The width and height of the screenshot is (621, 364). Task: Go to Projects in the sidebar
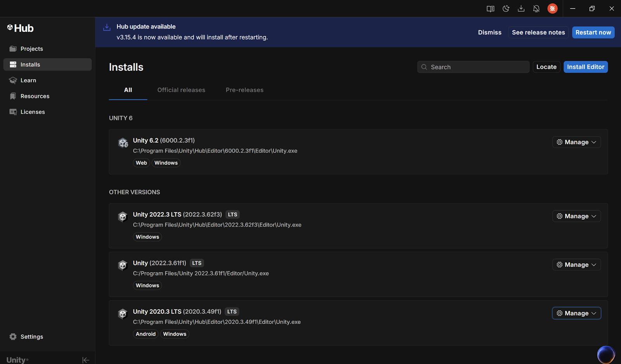pos(32,49)
